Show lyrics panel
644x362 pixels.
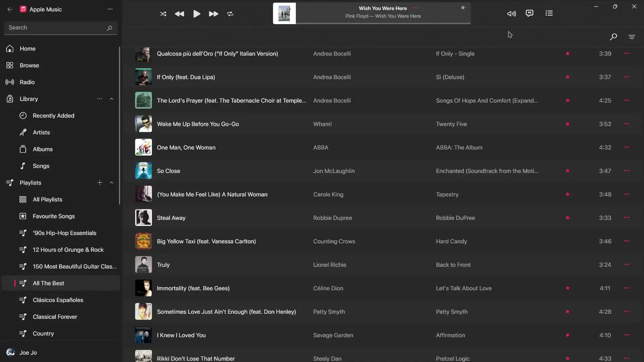tap(529, 13)
